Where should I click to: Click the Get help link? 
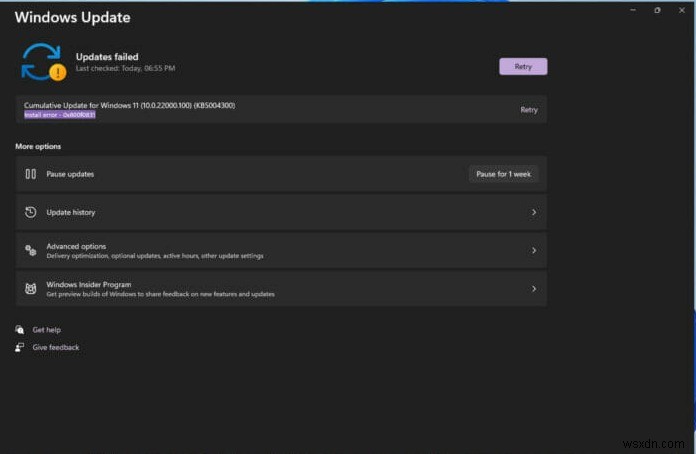pyautogui.click(x=47, y=330)
